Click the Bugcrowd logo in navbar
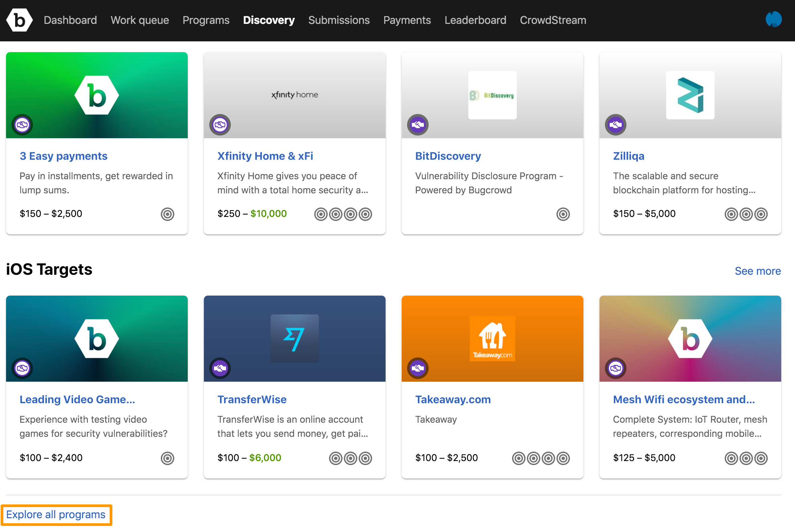795x532 pixels. 20,21
